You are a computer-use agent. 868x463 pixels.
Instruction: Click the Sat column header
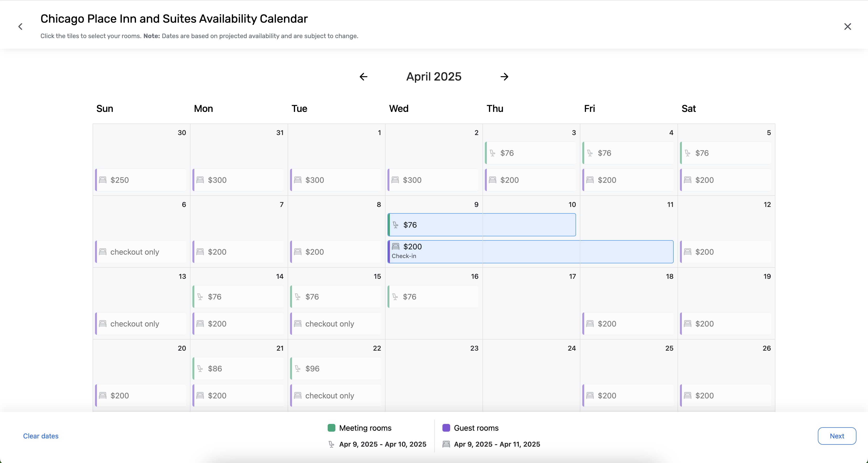[688, 109]
